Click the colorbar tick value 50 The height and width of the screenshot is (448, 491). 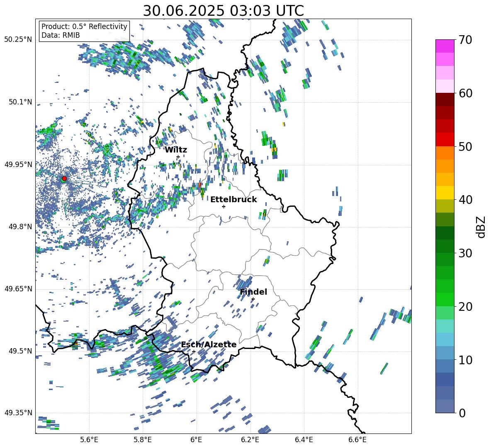(x=465, y=146)
